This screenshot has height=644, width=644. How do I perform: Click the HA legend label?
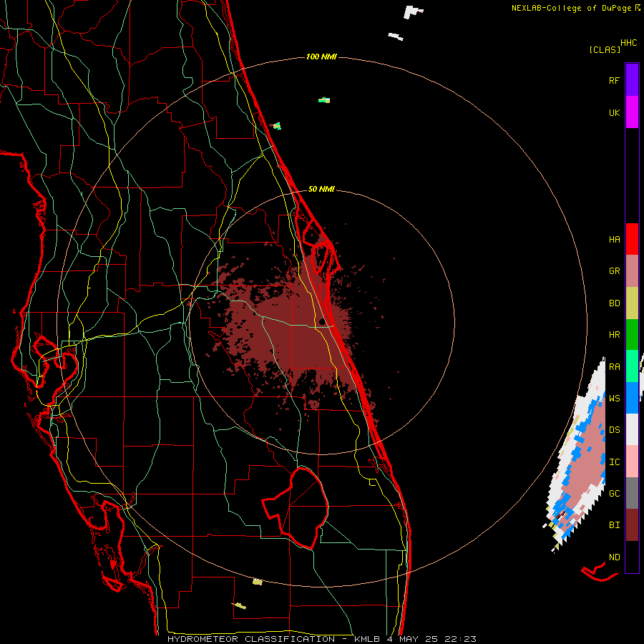pyautogui.click(x=614, y=239)
